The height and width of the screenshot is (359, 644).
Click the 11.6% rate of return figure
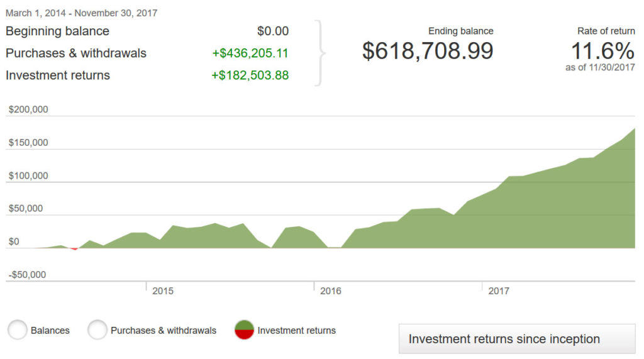[x=602, y=52]
